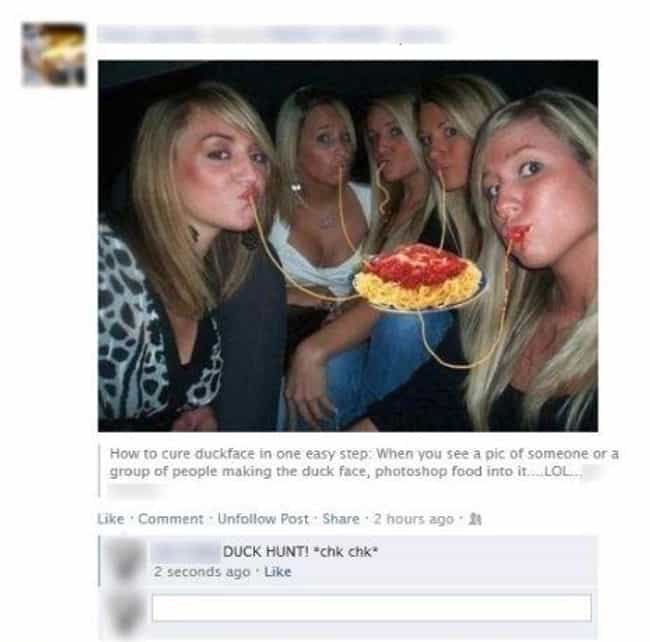Click the post caption about curing duckface

[x=364, y=463]
